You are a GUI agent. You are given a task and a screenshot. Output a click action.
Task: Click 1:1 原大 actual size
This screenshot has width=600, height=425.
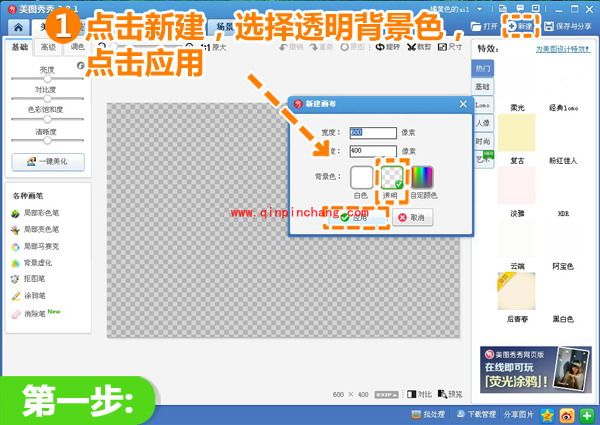214,47
